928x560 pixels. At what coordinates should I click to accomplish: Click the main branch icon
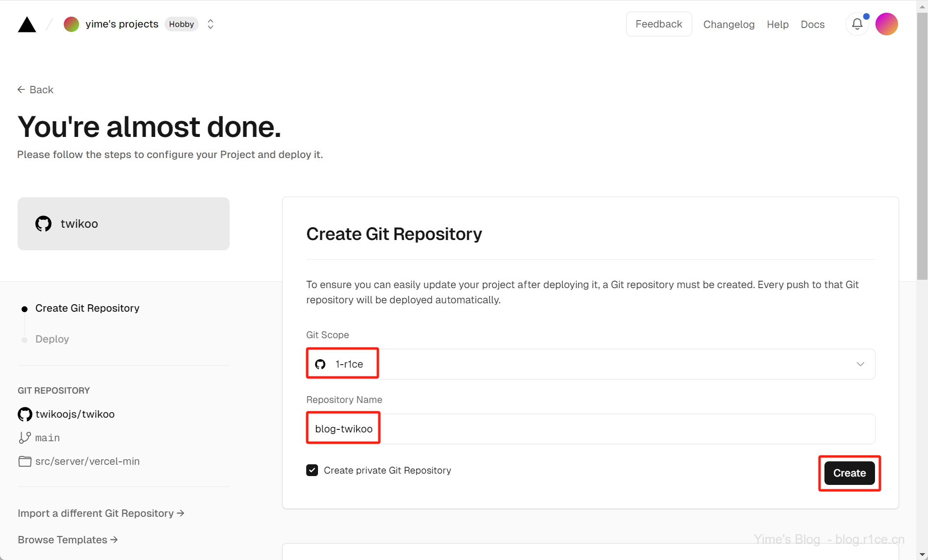(25, 438)
